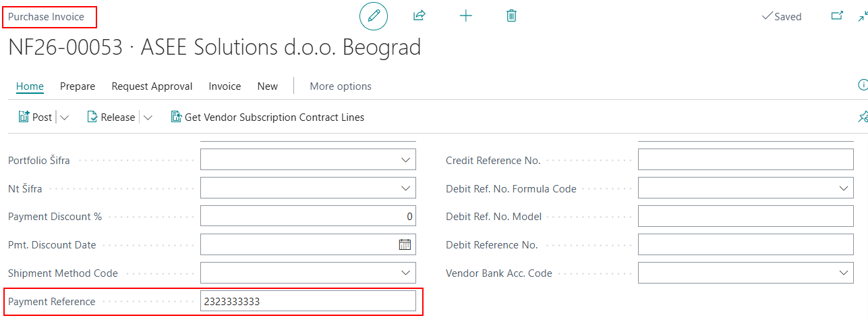Click the NF26-00053 ASEE Solutions title

tap(214, 47)
